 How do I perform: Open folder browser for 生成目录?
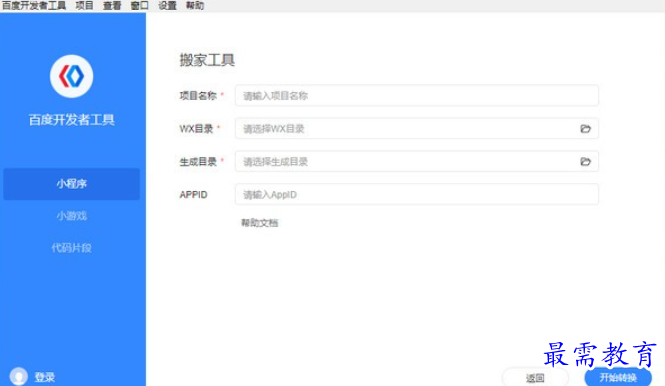[585, 162]
